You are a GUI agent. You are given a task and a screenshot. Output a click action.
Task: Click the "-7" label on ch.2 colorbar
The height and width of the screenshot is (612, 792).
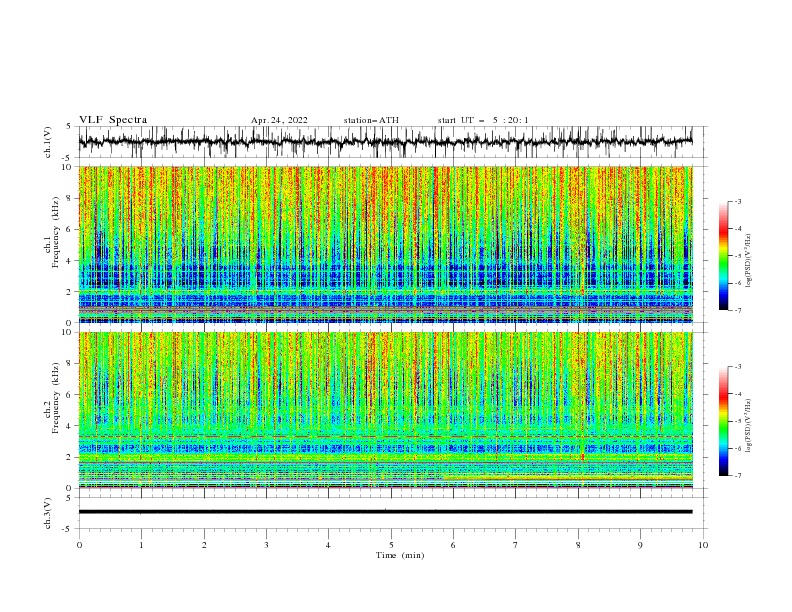(x=738, y=476)
